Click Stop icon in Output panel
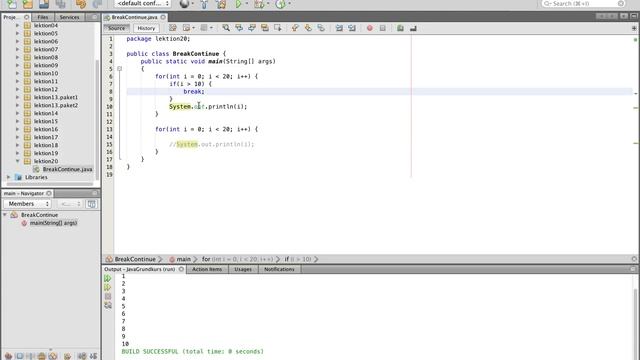This screenshot has width=640, height=360. (108, 296)
